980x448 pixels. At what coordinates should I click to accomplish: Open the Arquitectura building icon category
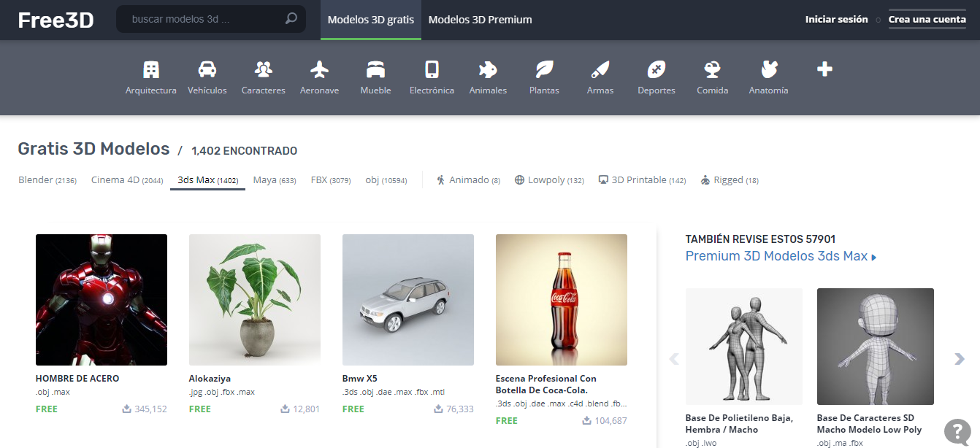(151, 78)
